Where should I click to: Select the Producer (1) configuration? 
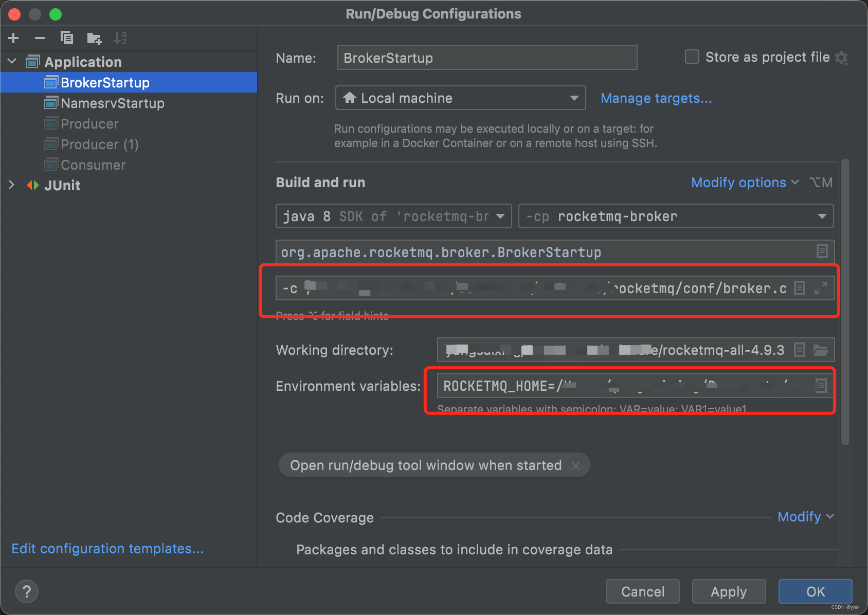[129, 144]
